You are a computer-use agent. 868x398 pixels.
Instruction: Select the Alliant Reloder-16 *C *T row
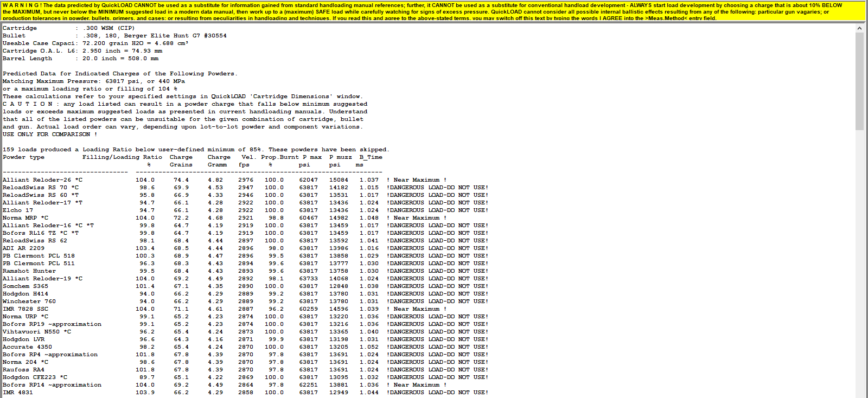point(245,226)
